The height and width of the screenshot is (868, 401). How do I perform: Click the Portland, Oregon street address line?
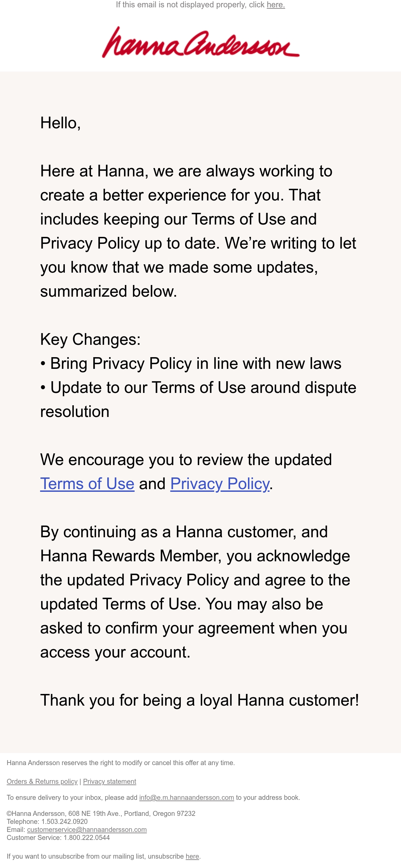coord(101,814)
